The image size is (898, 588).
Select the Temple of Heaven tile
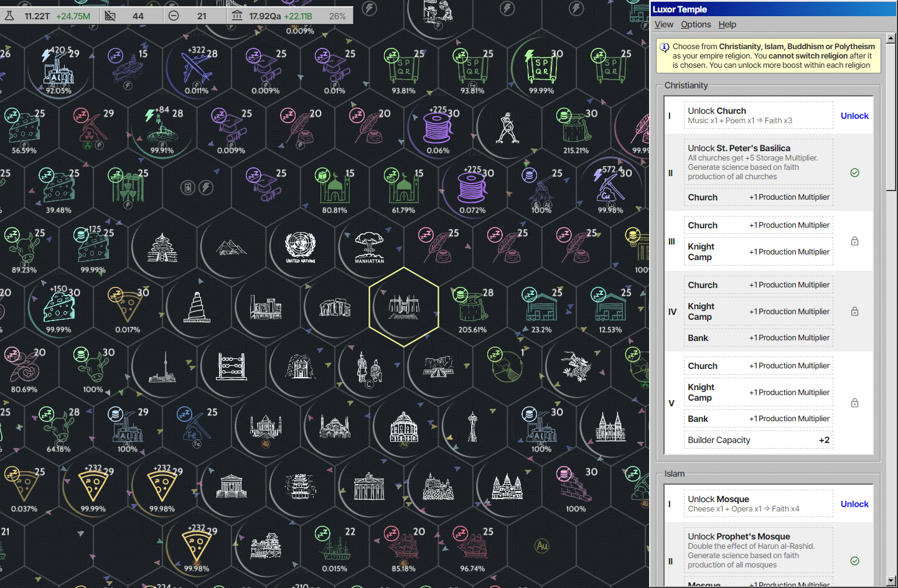point(162,248)
